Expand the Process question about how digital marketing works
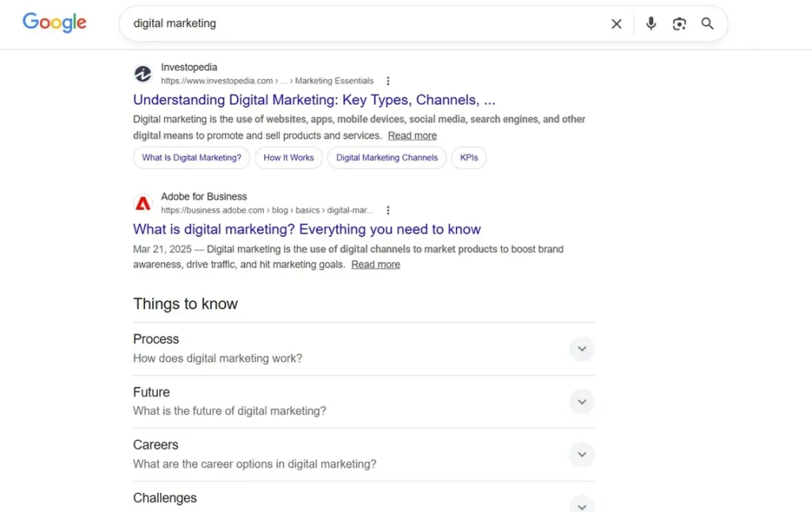 [x=581, y=349]
